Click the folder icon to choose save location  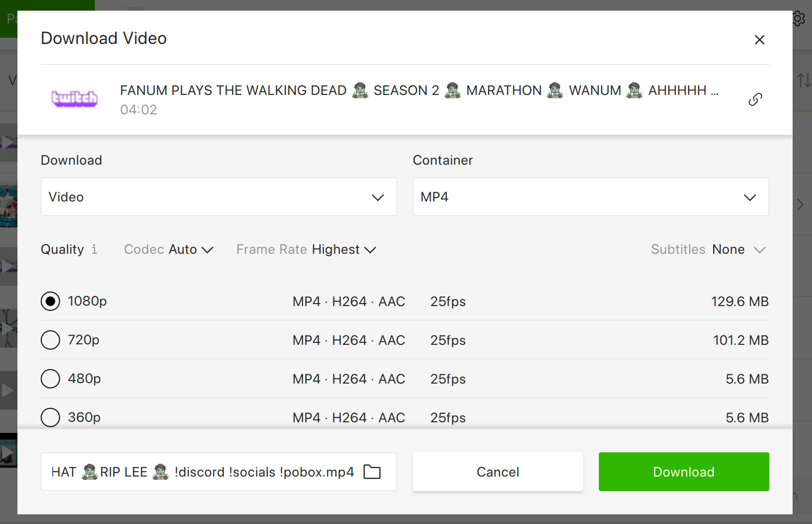pyautogui.click(x=372, y=472)
